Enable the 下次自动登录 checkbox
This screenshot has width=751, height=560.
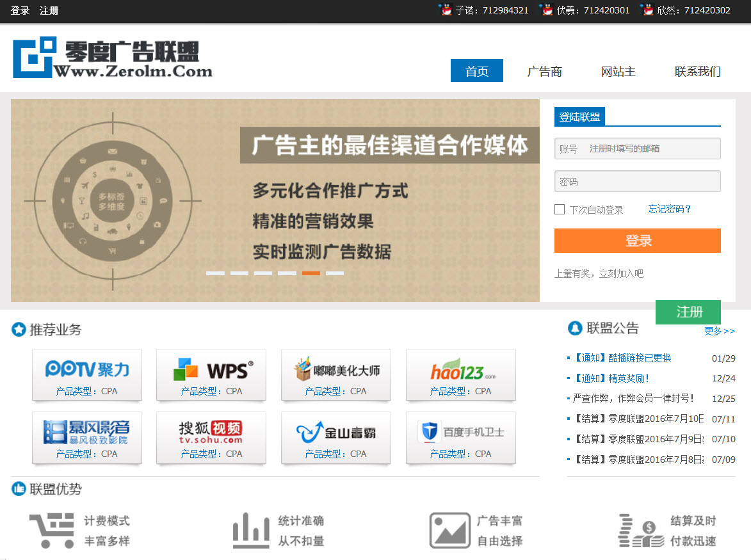[560, 209]
